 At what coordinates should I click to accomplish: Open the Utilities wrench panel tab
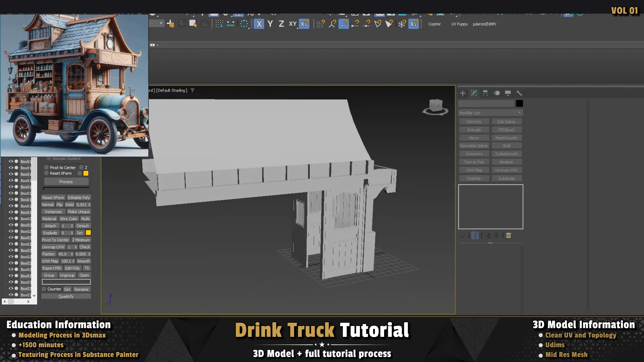(519, 93)
